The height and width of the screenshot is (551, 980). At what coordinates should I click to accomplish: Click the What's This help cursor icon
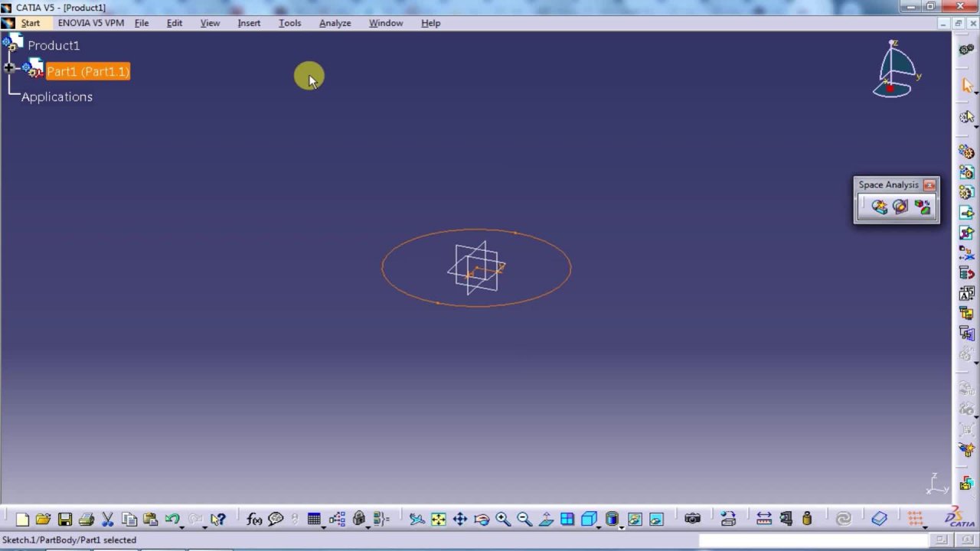pos(218,520)
